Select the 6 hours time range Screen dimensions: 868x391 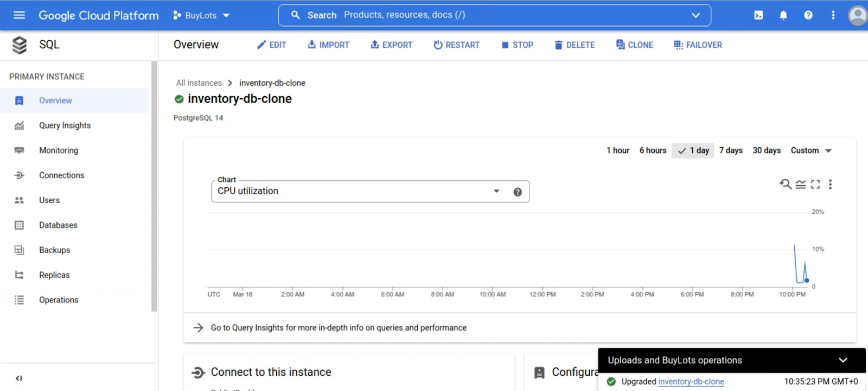(653, 150)
